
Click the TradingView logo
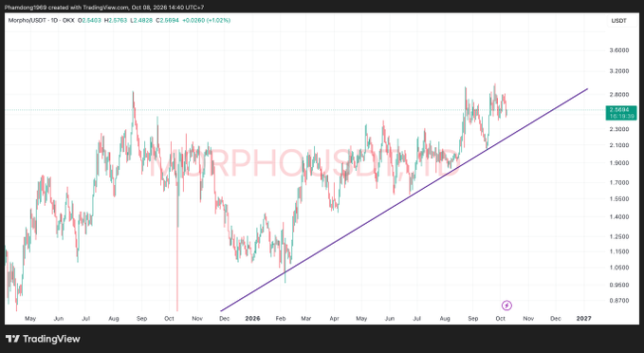43,339
